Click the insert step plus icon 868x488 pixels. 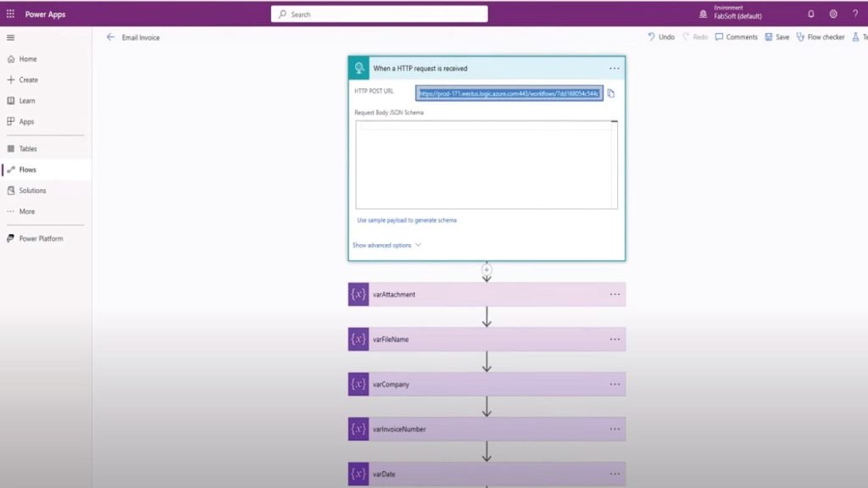487,270
